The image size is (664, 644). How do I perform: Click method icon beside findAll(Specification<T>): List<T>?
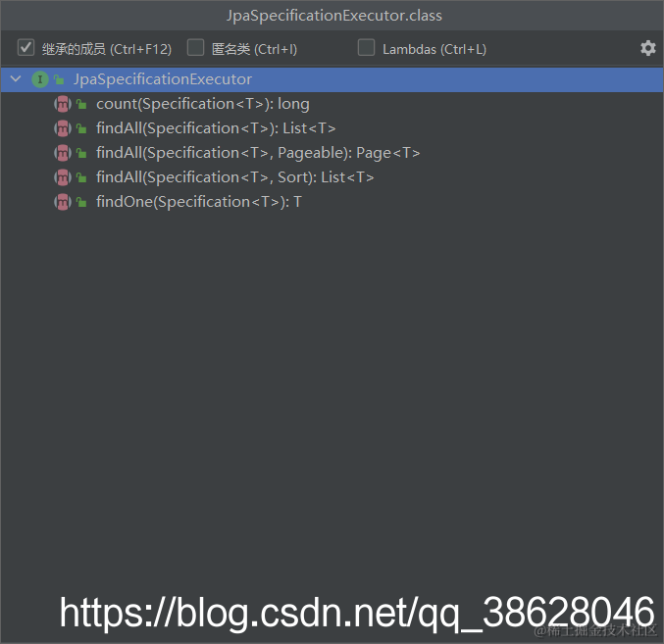click(62, 128)
